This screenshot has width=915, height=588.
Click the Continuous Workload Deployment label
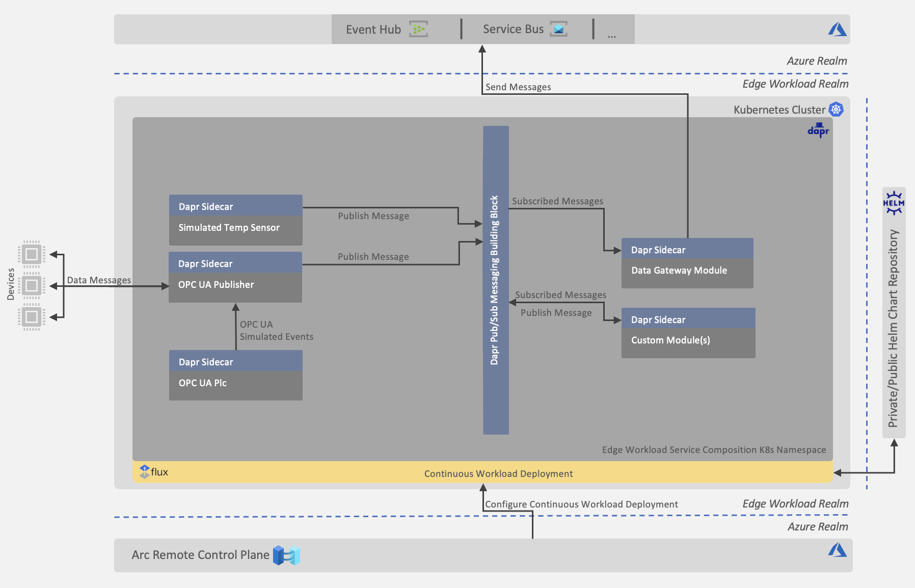click(x=498, y=473)
